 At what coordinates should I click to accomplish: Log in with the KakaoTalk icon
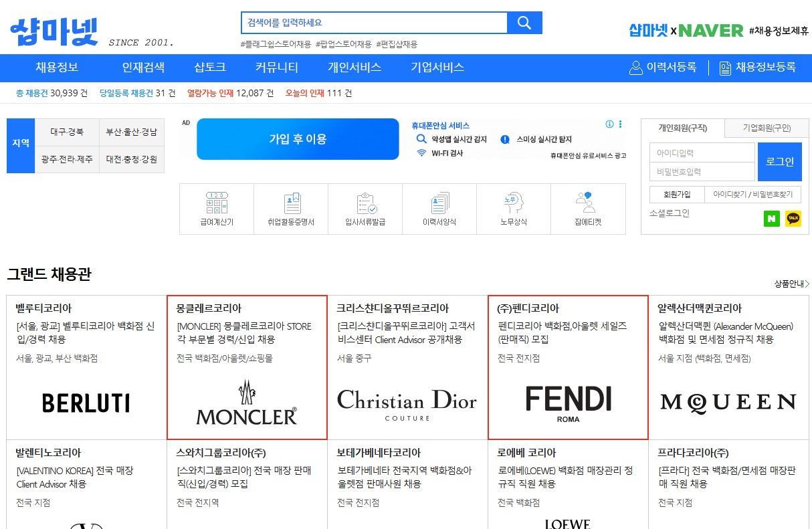tap(793, 218)
